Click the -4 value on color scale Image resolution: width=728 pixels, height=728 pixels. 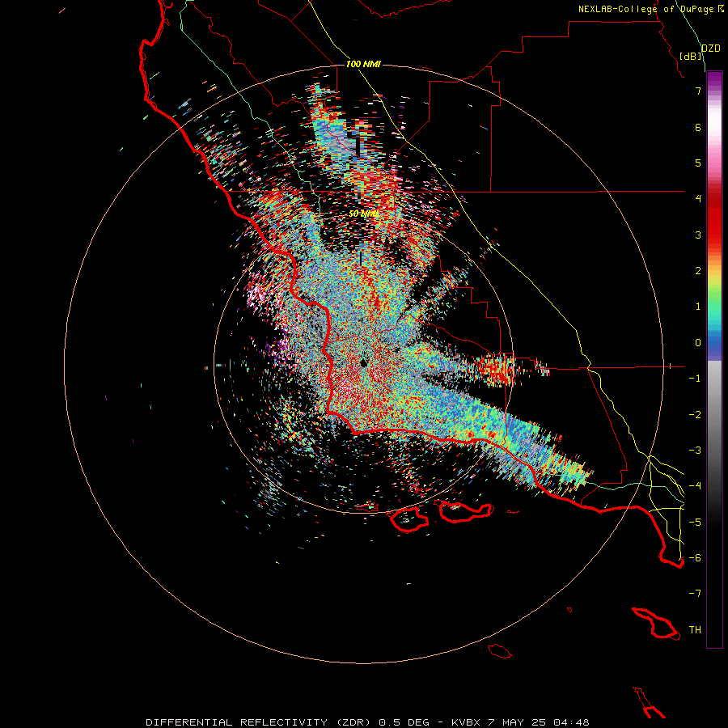(695, 486)
